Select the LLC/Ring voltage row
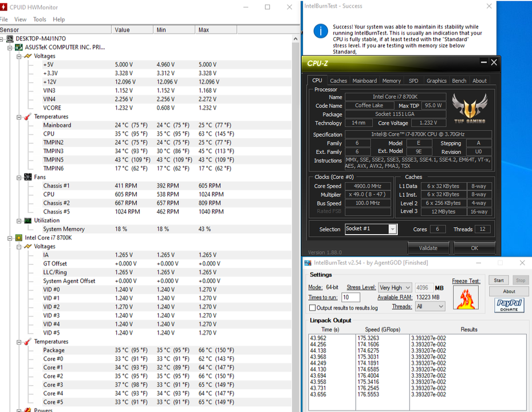This screenshot has height=412, width=532. (145, 272)
